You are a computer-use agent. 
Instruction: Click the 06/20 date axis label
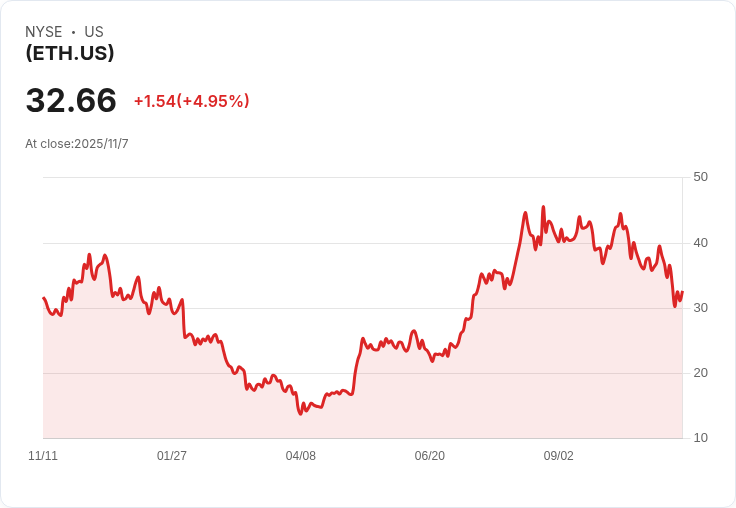point(429,456)
